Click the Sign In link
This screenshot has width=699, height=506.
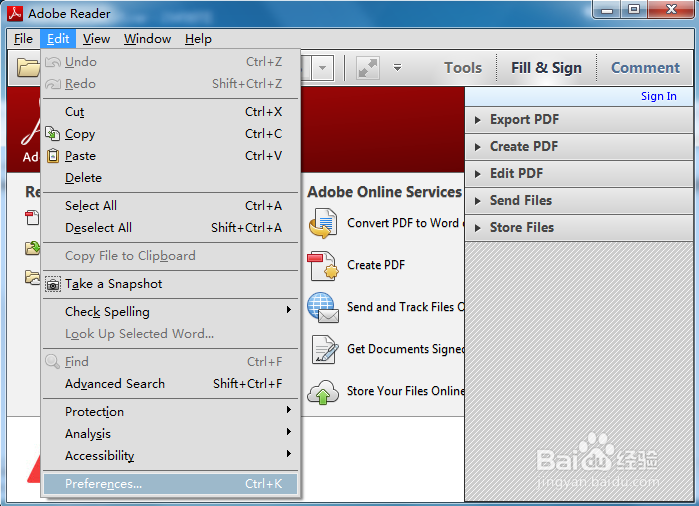[x=658, y=96]
